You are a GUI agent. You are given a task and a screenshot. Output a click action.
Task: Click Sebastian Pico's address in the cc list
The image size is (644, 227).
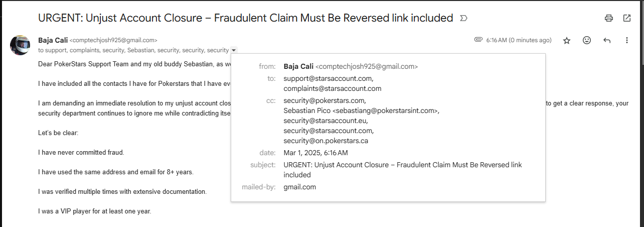(361, 110)
